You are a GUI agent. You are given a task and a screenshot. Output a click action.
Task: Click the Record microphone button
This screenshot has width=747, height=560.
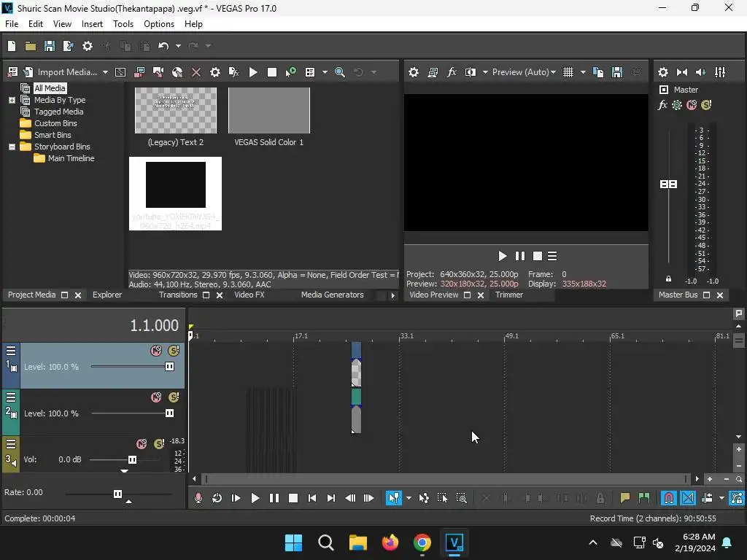[198, 498]
